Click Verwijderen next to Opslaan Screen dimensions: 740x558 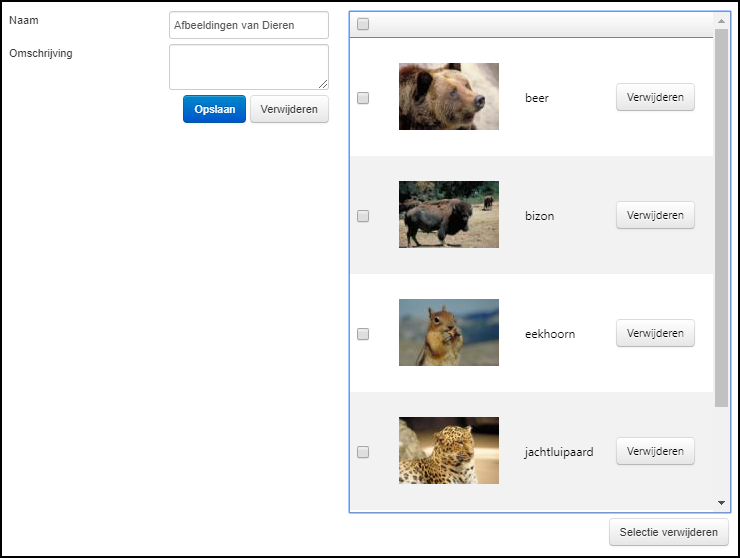tap(289, 109)
